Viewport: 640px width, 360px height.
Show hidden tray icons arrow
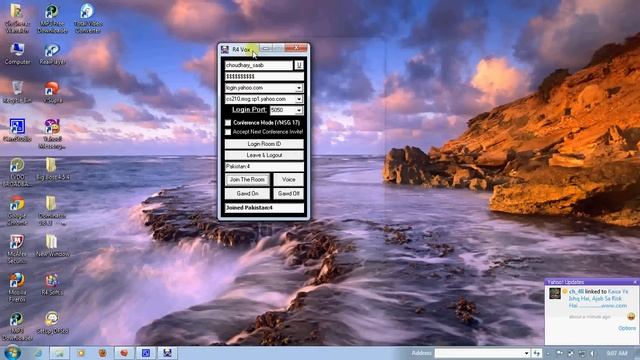tap(548, 353)
